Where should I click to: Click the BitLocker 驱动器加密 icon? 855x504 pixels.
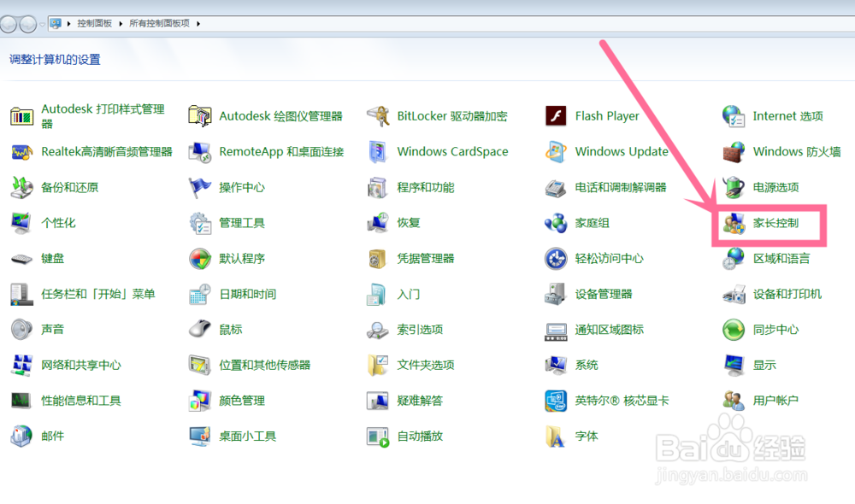pyautogui.click(x=377, y=116)
